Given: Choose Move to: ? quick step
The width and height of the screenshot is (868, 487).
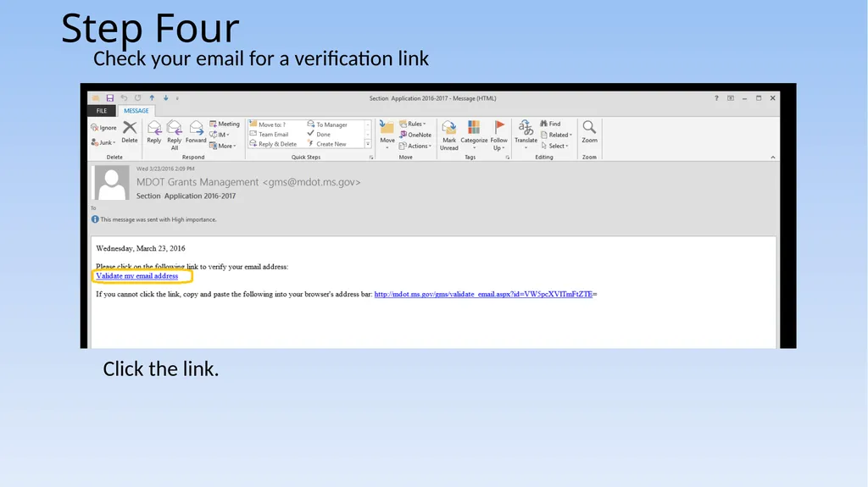Looking at the screenshot, I should [267, 125].
